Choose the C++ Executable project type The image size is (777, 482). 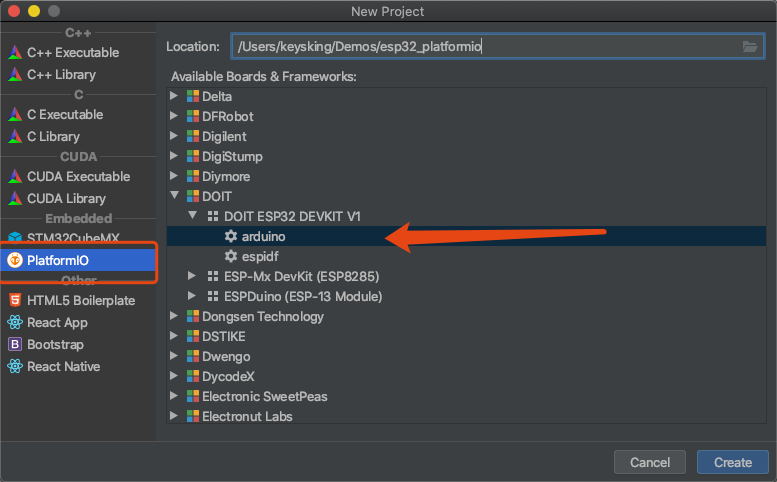click(x=72, y=52)
